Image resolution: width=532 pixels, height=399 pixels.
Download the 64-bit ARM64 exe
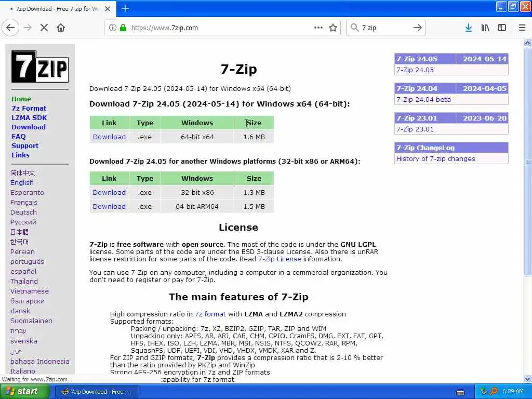coord(109,206)
